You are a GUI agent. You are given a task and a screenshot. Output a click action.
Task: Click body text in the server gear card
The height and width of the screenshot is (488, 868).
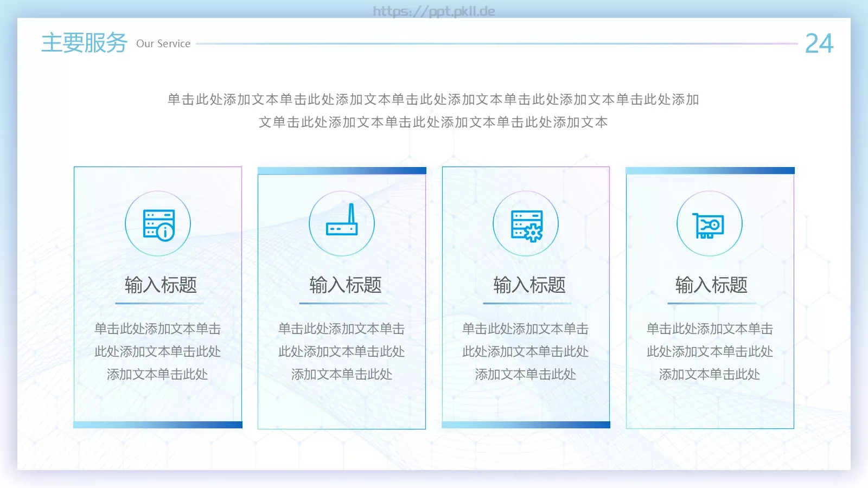pyautogui.click(x=525, y=351)
